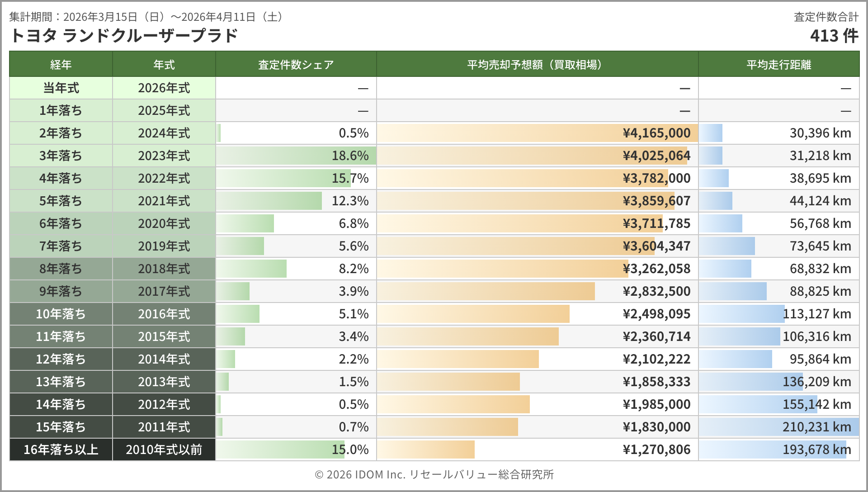Click the ¥1,270,806 price value
The width and height of the screenshot is (868, 492).
[656, 449]
